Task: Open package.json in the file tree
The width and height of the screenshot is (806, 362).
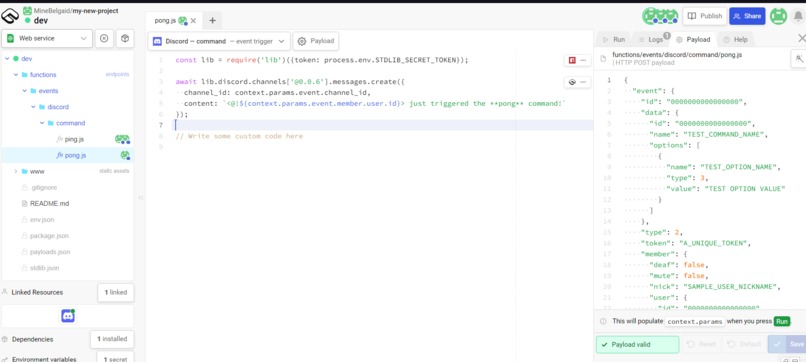Action: pyautogui.click(x=50, y=236)
